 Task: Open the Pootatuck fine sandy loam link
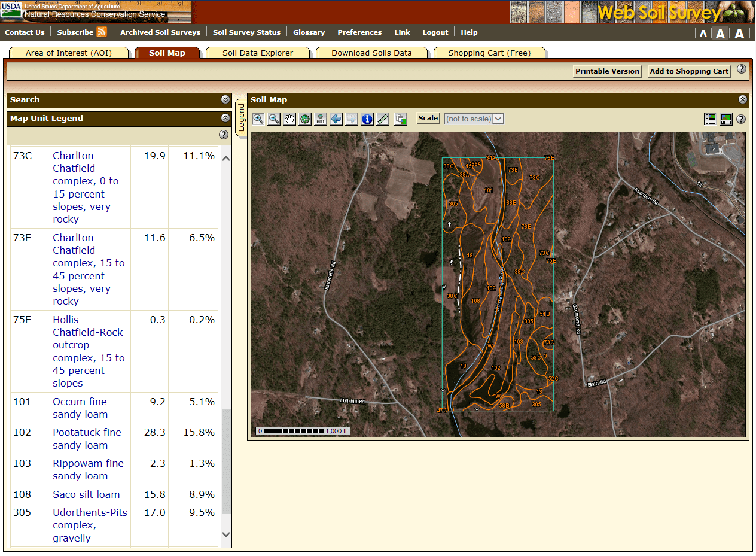click(87, 439)
